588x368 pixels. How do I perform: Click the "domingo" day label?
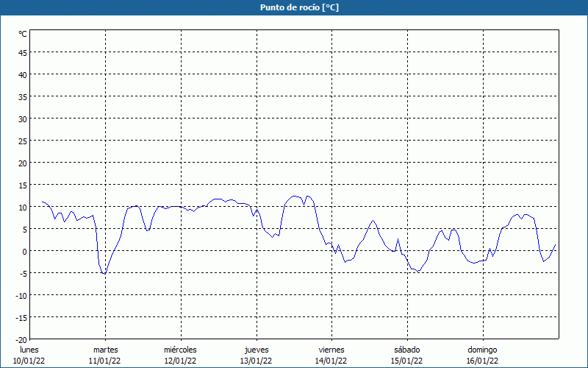[x=482, y=350]
